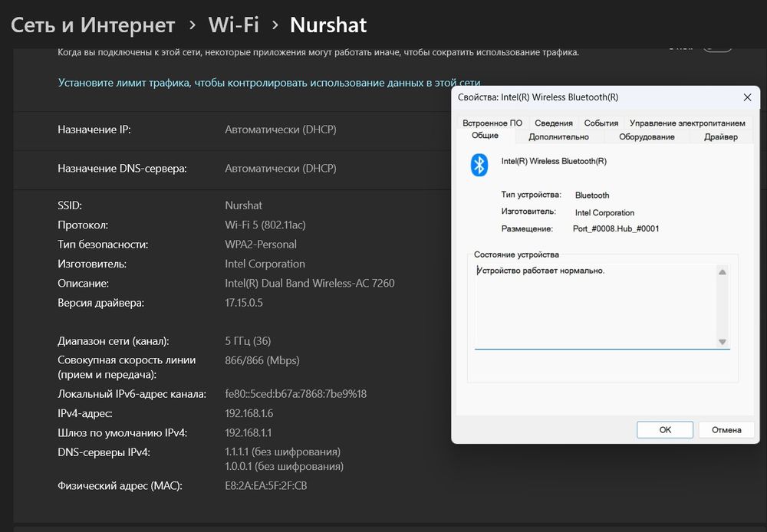Navigate to Сеть и Интернет breadcrumb
This screenshot has width=767, height=532.
[x=93, y=25]
